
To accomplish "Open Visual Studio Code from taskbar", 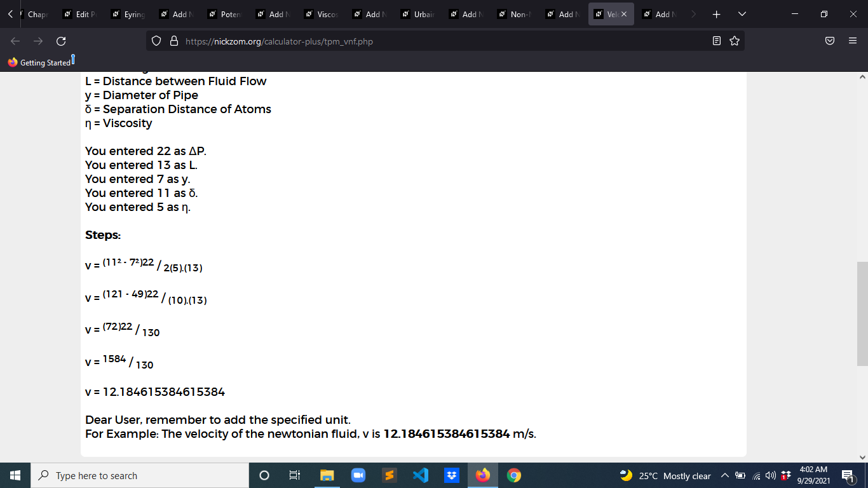I will [420, 475].
